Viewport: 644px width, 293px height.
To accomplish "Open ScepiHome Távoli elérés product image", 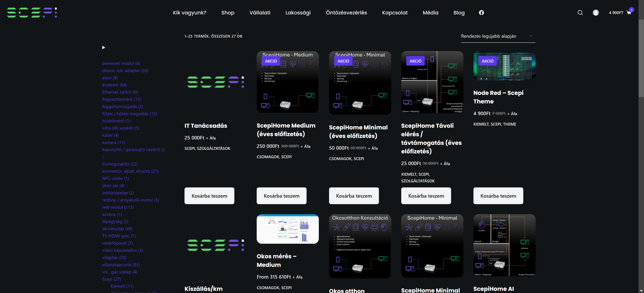I will coord(432,82).
